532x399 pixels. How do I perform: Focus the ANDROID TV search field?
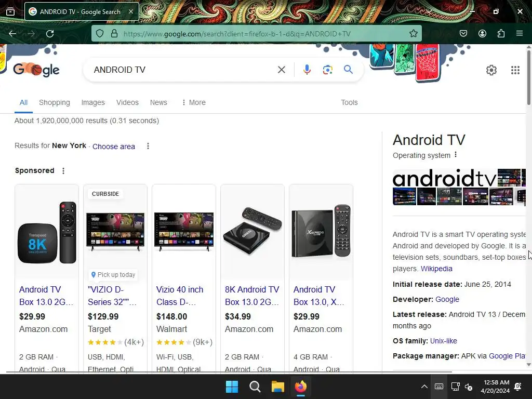click(x=183, y=70)
